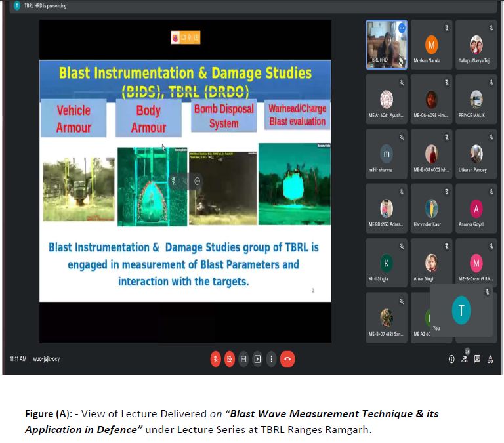Screen dimensions: 504x443
Task: Open meeting details info icon
Action: [x=451, y=359]
